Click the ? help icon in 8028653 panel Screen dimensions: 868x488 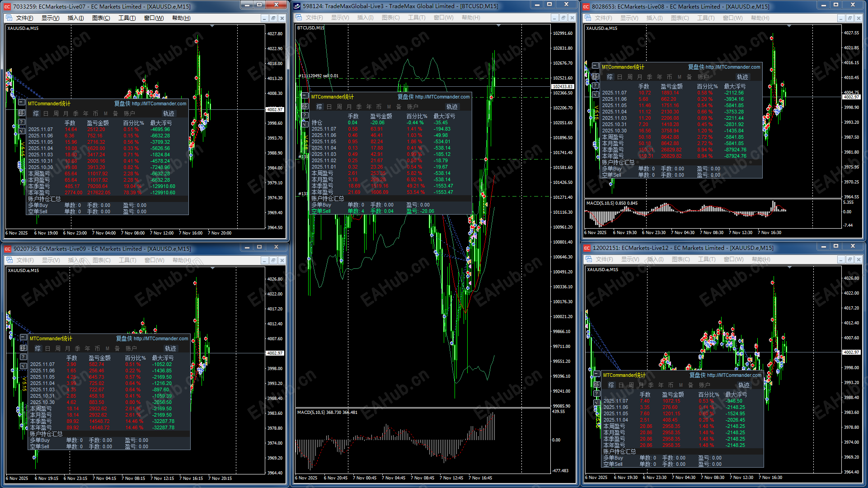pos(596,85)
